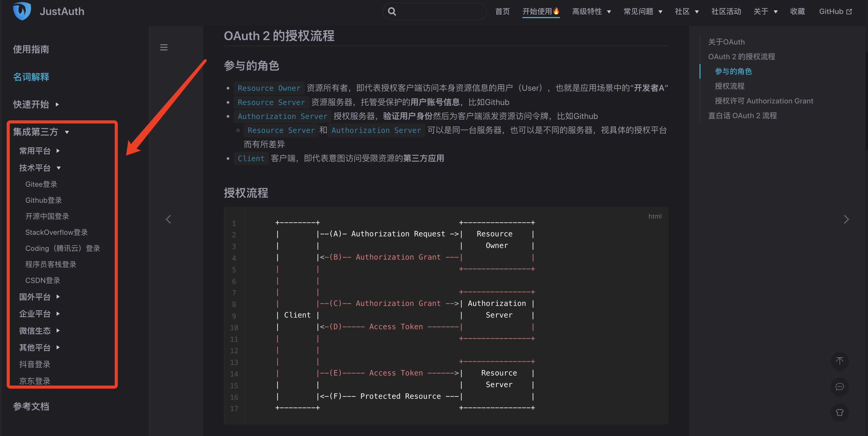868x436 pixels.
Task: Click the back-to-top arrow button
Action: coord(839,361)
